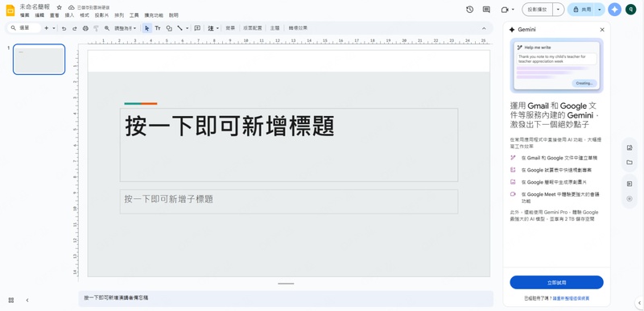
Task: Click the Share (共用) button
Action: pyautogui.click(x=581, y=10)
